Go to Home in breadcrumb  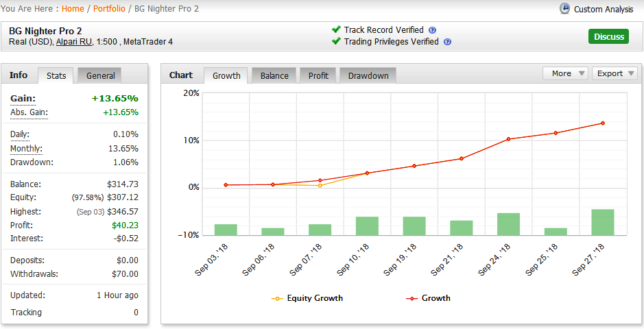point(73,9)
